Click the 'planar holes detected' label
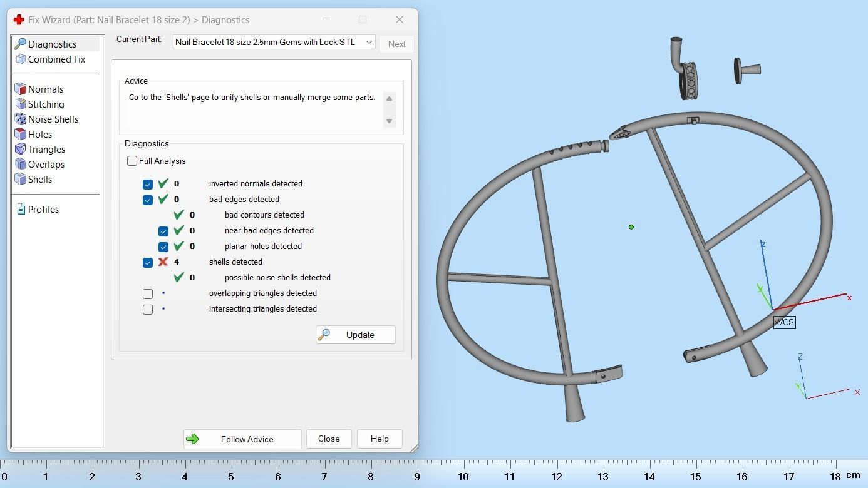 pos(263,246)
